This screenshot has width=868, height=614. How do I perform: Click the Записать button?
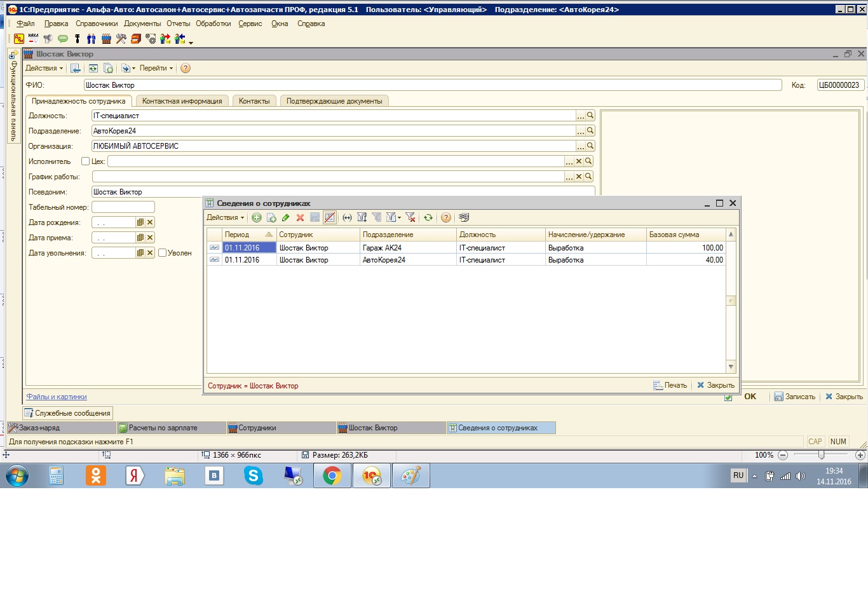794,397
